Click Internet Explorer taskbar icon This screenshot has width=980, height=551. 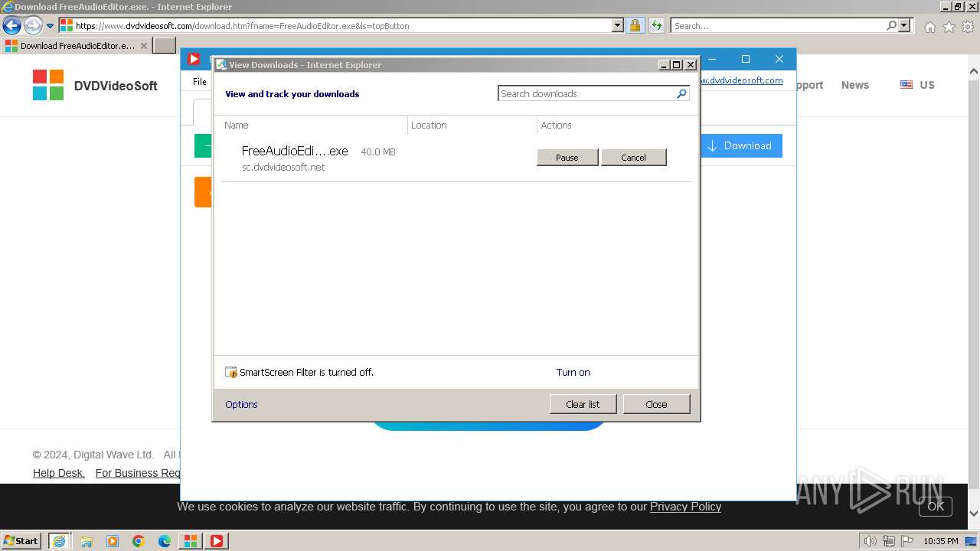[x=60, y=541]
